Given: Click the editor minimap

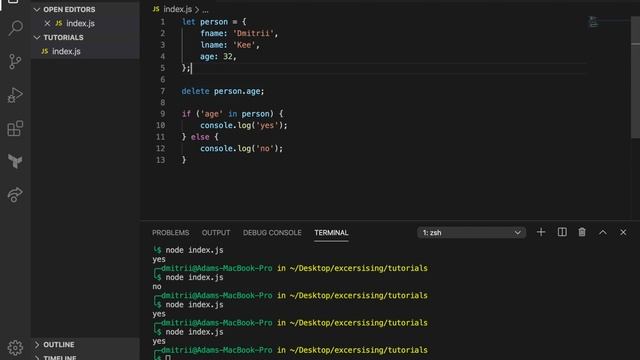Looking at the screenshot, I should 594,22.
